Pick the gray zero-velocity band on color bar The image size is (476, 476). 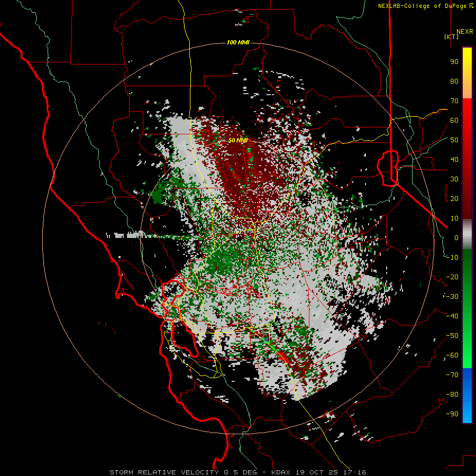point(467,234)
